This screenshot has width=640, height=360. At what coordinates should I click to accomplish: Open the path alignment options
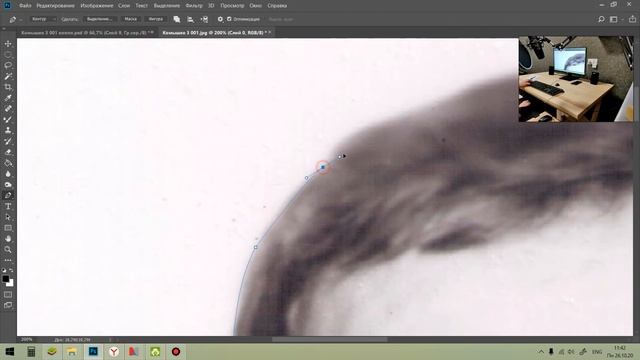pos(190,19)
